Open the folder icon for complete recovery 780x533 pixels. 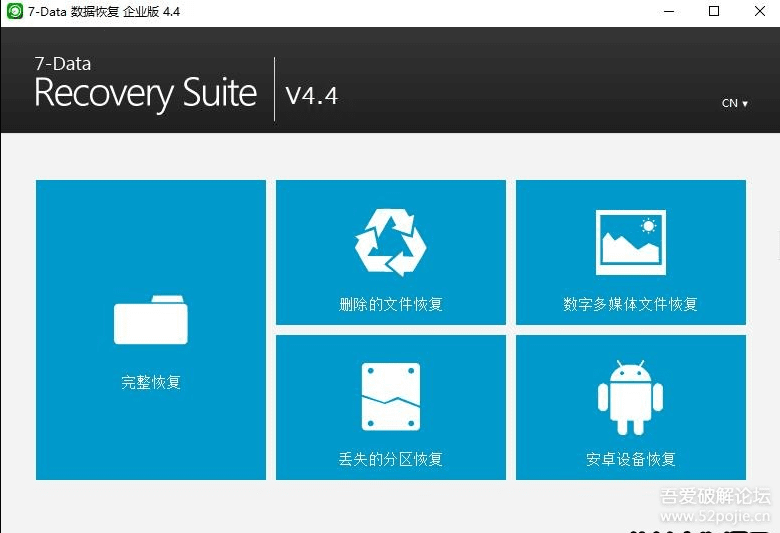151,320
